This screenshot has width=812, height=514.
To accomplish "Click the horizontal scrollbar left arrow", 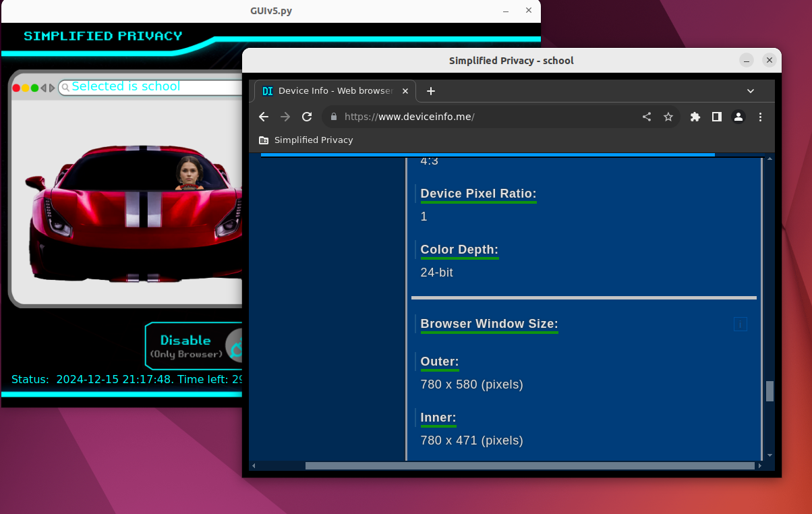I will pos(254,465).
